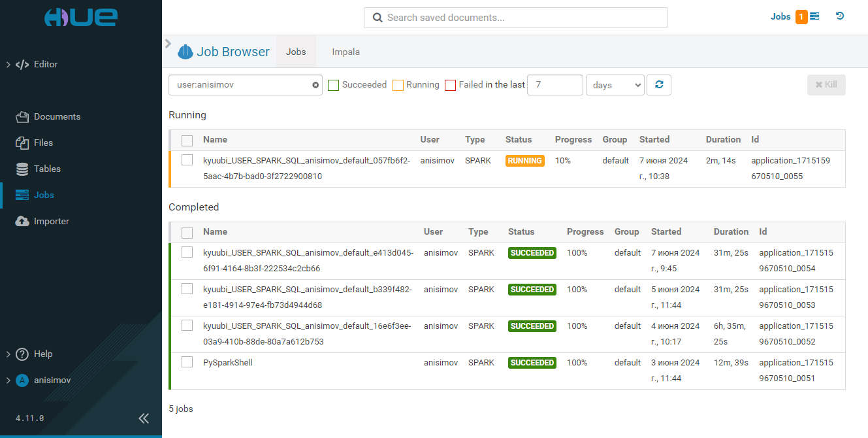Expand the Editor sidebar submenu arrow
The image size is (868, 438).
pos(8,65)
